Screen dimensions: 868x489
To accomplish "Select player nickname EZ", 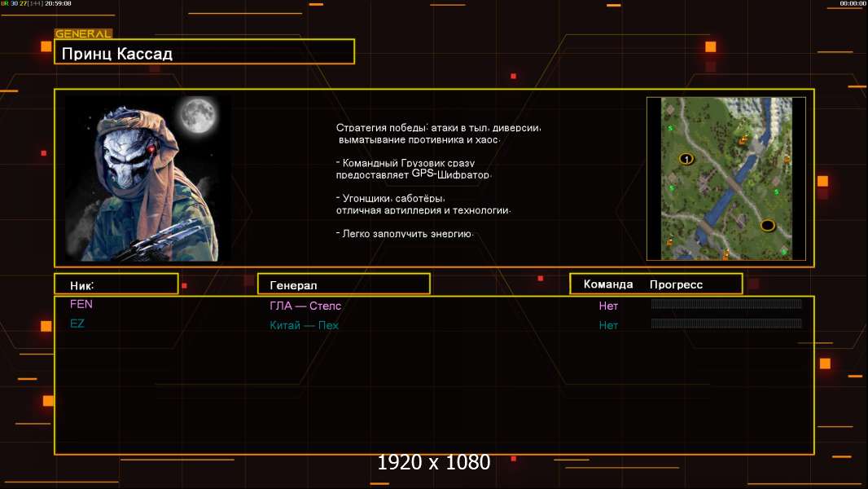I will click(x=77, y=324).
